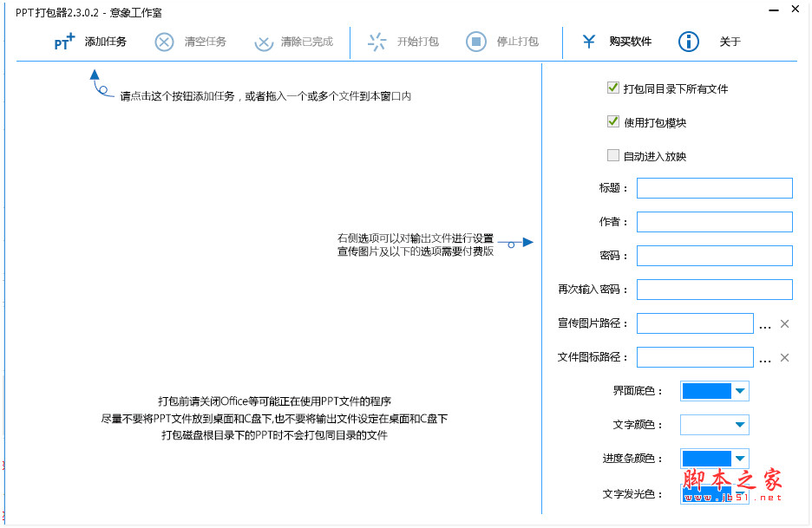This screenshot has width=812, height=528.
Task: Click the title bar text PPT打包器2.3.0.2
Action: click(57, 12)
